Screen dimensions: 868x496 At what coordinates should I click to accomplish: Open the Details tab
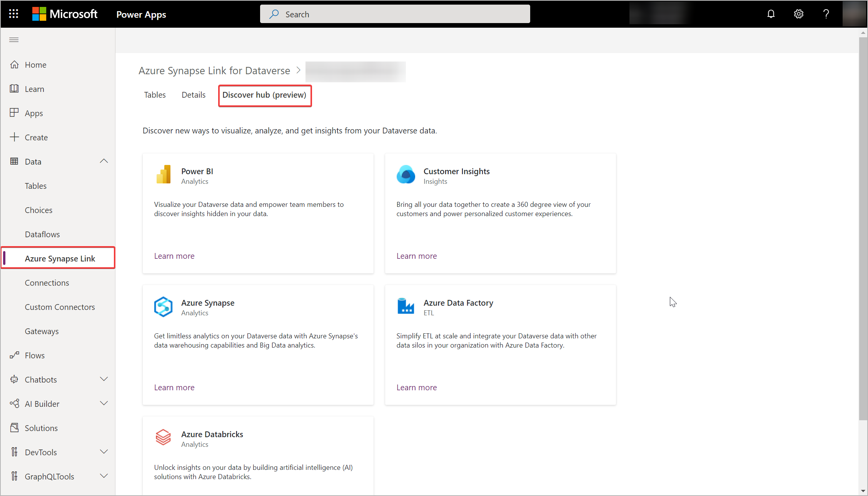click(x=194, y=95)
